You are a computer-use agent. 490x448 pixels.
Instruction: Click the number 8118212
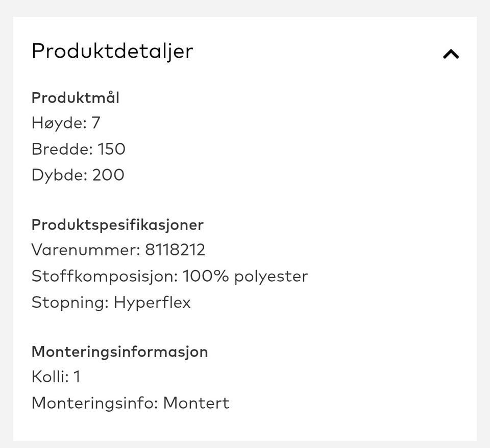point(175,250)
